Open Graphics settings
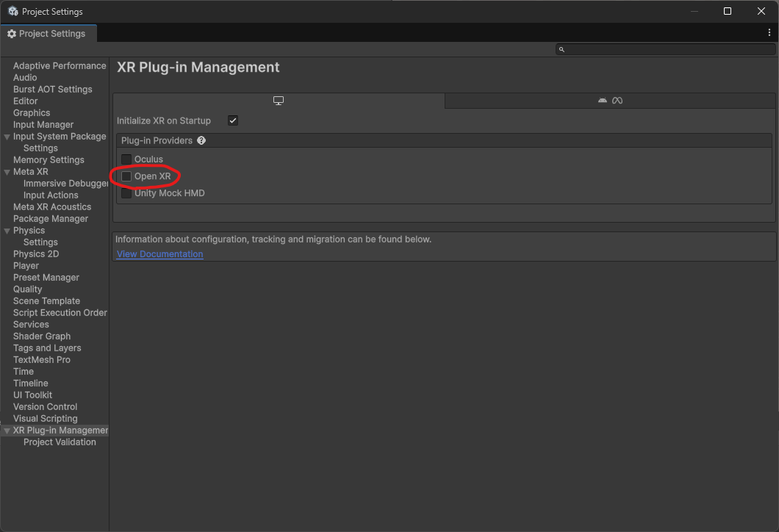Viewport: 779px width, 532px height. pos(32,112)
